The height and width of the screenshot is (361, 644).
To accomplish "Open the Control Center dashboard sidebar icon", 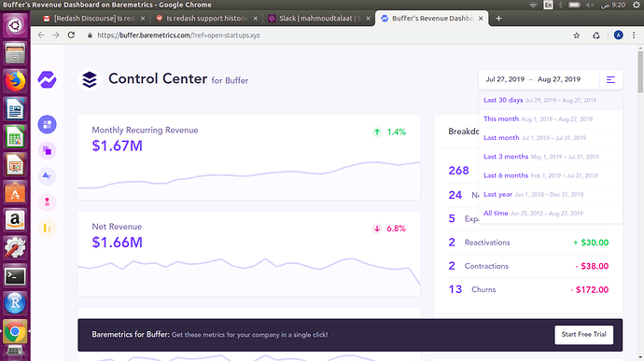I will pyautogui.click(x=48, y=124).
